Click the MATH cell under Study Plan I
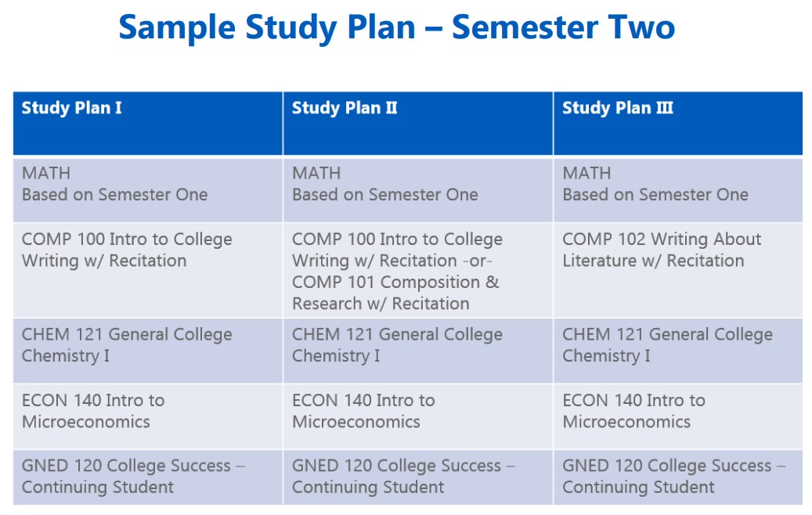The width and height of the screenshot is (812, 515). pos(114,184)
